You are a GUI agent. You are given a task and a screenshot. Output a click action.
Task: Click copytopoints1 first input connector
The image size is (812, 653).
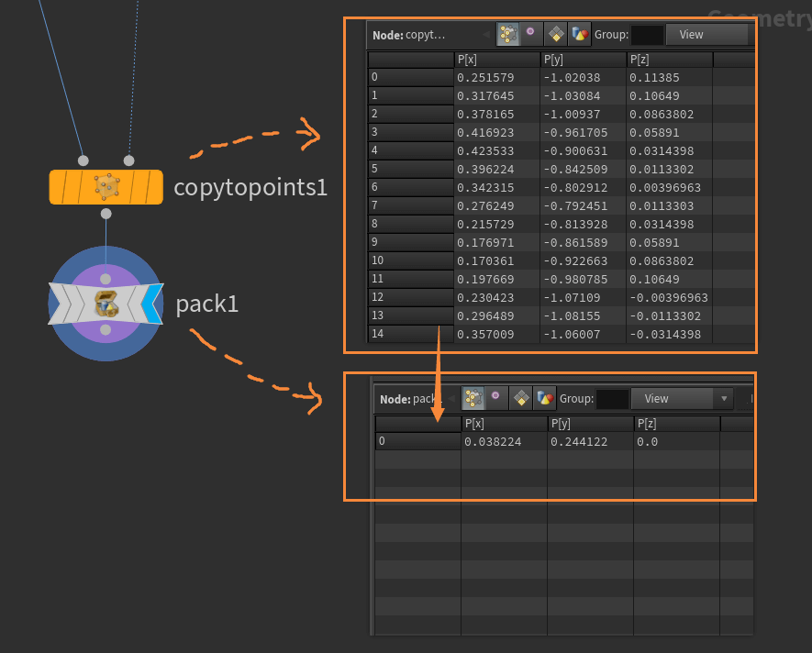83,160
